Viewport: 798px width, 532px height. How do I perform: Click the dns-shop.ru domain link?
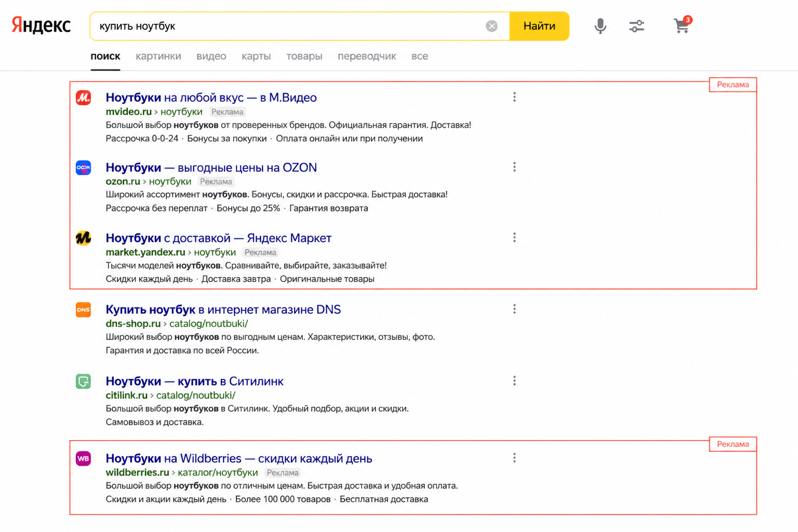click(133, 324)
